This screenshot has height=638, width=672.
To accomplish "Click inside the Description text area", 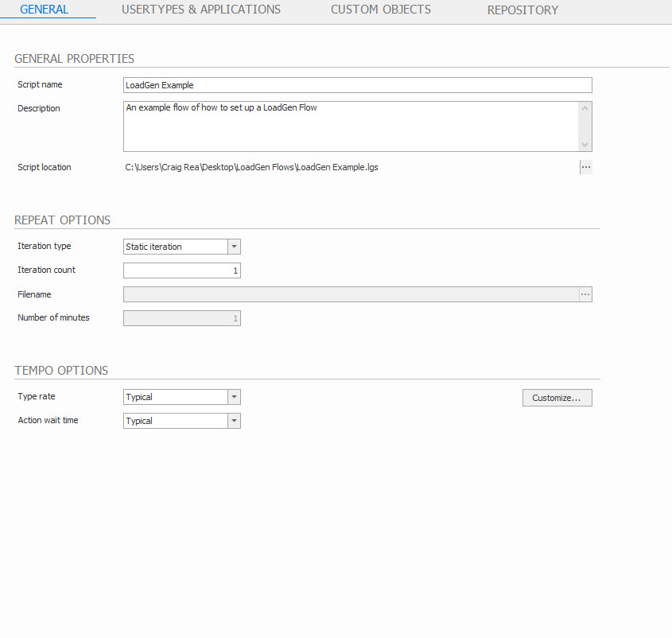I will tap(351, 126).
